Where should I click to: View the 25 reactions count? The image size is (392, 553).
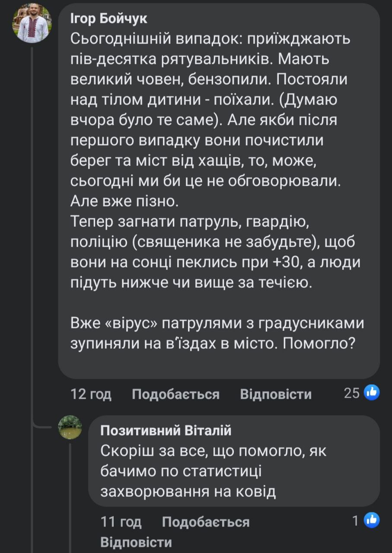tap(352, 393)
